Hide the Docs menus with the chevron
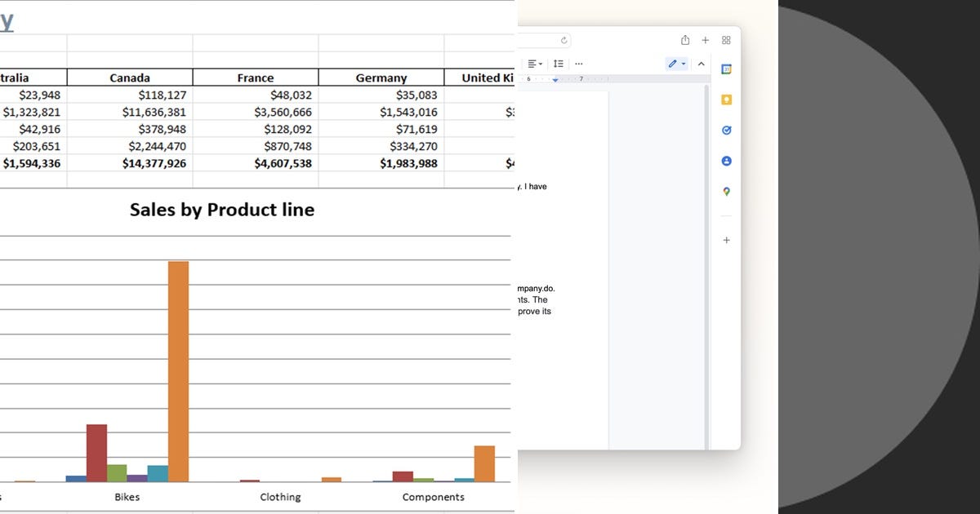The width and height of the screenshot is (980, 514). [701, 64]
